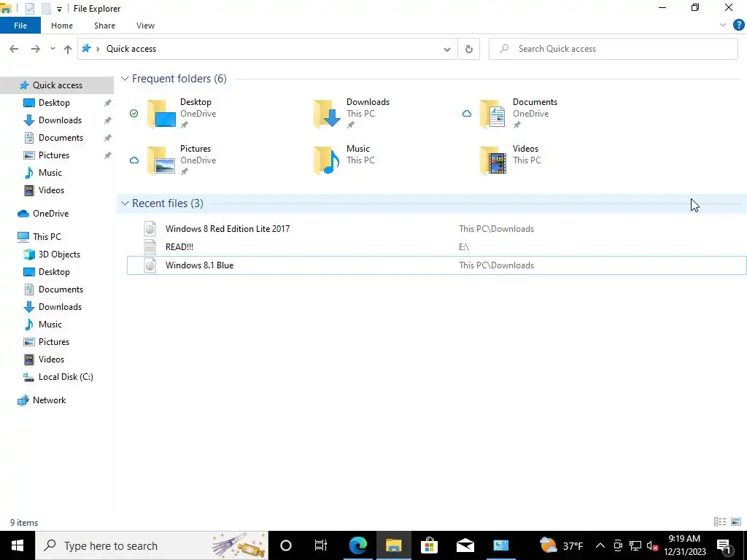The image size is (747, 560).
Task: Open the Downloads folder in Frequent folders
Action: click(351, 113)
